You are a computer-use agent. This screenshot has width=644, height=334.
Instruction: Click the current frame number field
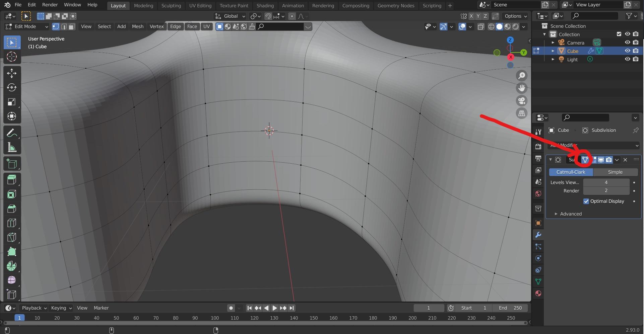point(429,308)
